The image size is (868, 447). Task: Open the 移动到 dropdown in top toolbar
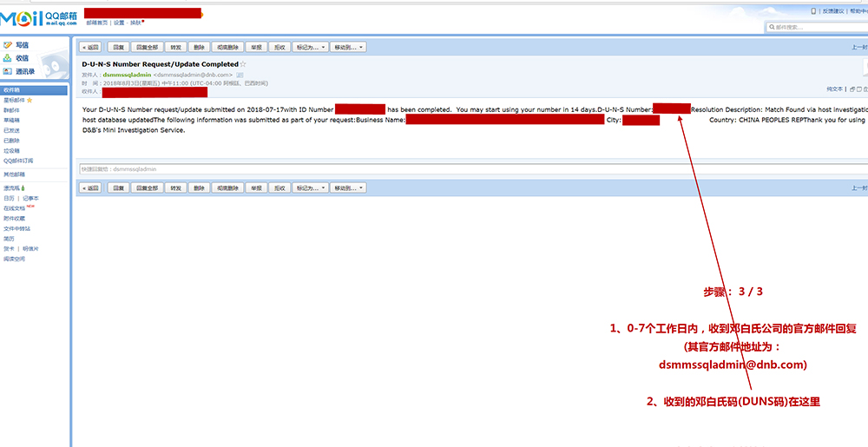point(349,48)
